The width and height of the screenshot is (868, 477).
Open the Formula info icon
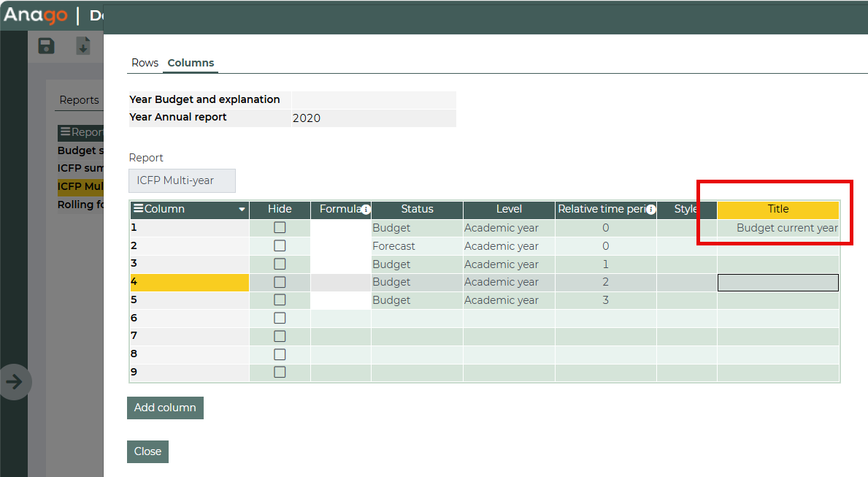tap(366, 210)
